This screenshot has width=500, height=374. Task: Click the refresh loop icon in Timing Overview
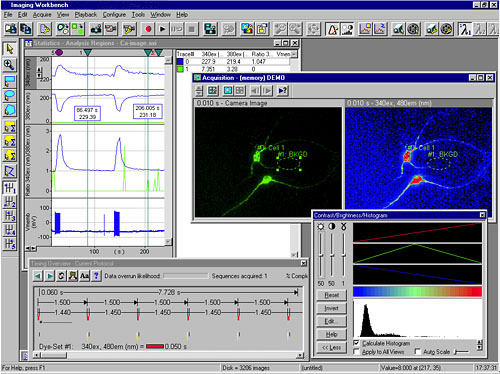point(61,276)
